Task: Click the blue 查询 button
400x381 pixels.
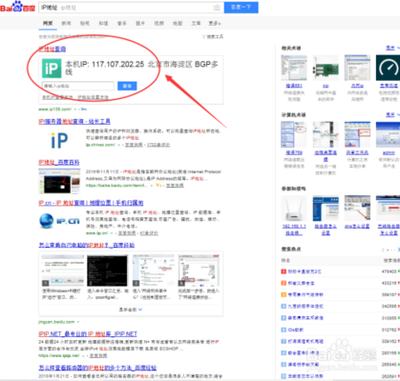Action: [127, 86]
